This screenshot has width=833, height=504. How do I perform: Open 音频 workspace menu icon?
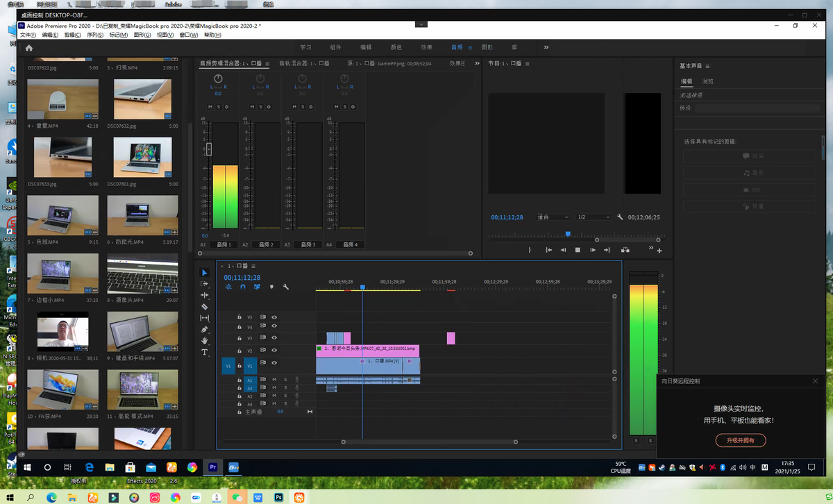click(470, 47)
